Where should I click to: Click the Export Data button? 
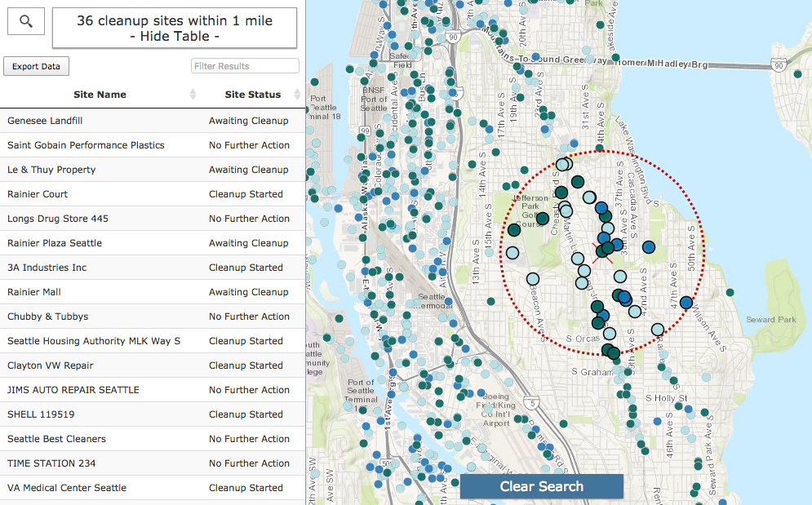(x=36, y=66)
